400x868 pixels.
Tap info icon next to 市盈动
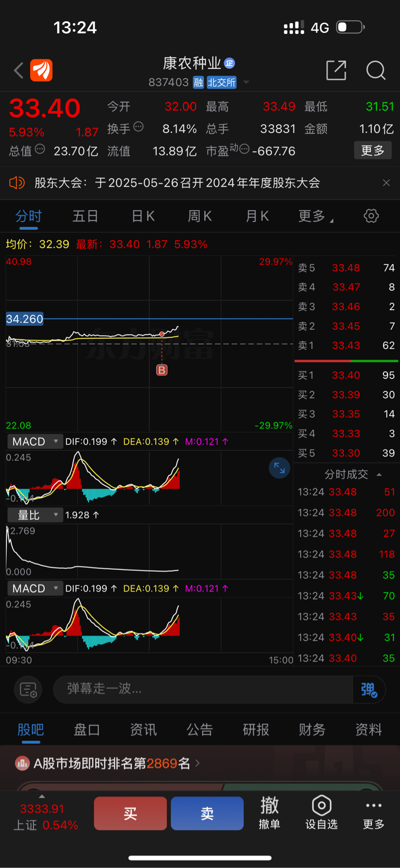pos(244,149)
